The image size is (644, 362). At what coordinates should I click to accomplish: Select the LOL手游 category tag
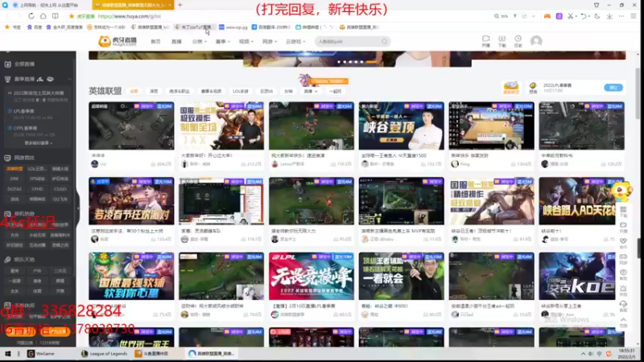(x=241, y=91)
